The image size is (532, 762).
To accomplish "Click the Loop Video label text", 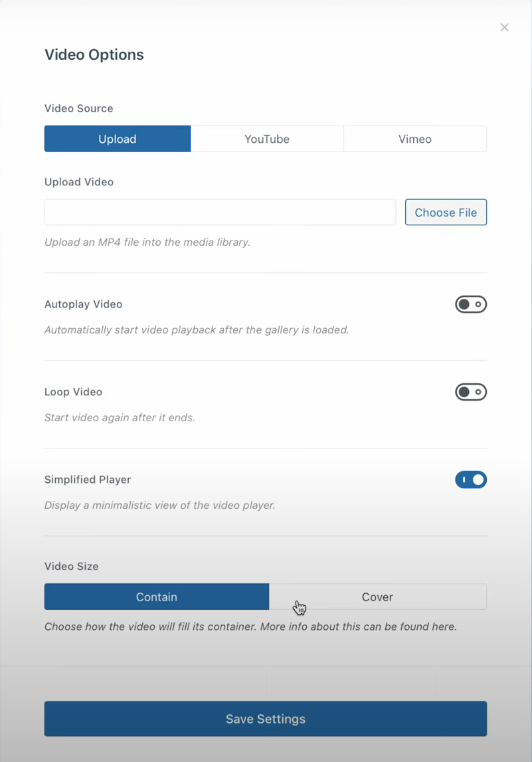I will [73, 392].
